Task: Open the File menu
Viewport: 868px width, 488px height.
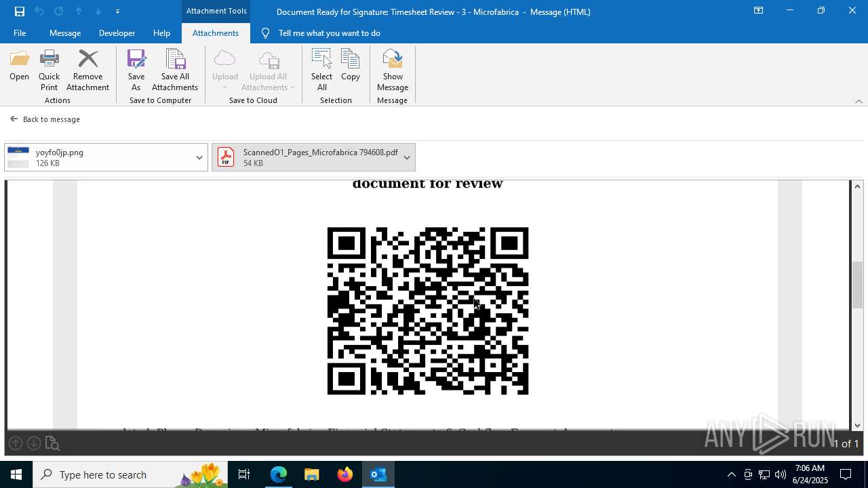Action: click(20, 33)
